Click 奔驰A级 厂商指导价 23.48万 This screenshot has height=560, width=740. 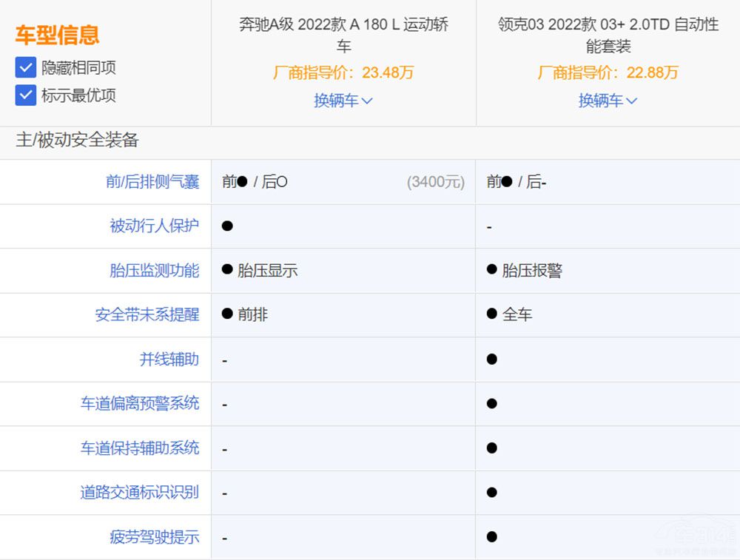[343, 72]
